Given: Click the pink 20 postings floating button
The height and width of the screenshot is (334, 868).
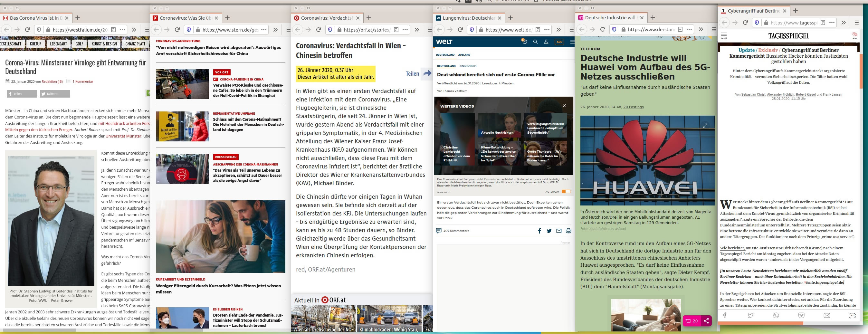Looking at the screenshot, I should [692, 321].
